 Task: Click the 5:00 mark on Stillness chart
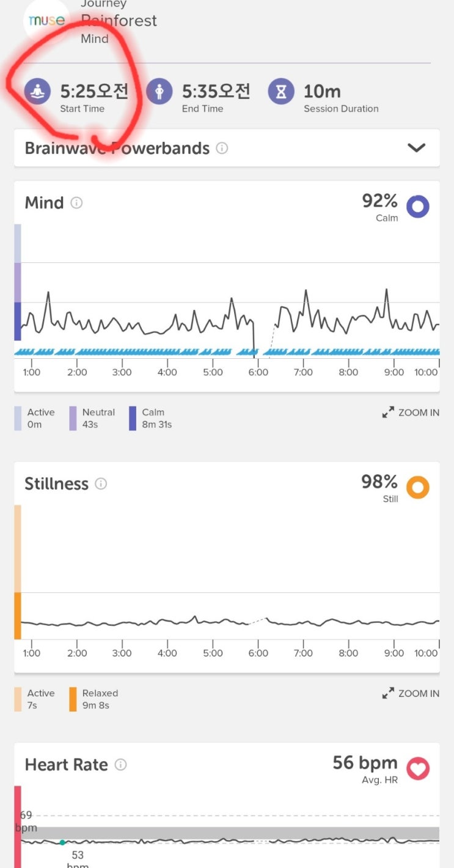[x=213, y=653]
